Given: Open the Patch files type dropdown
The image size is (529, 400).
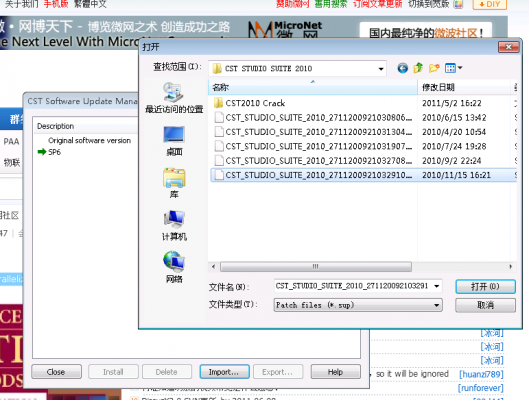Looking at the screenshot, I should [358, 305].
